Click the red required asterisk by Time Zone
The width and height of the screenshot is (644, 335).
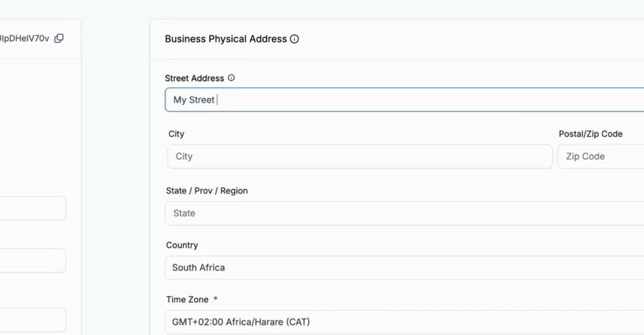216,300
